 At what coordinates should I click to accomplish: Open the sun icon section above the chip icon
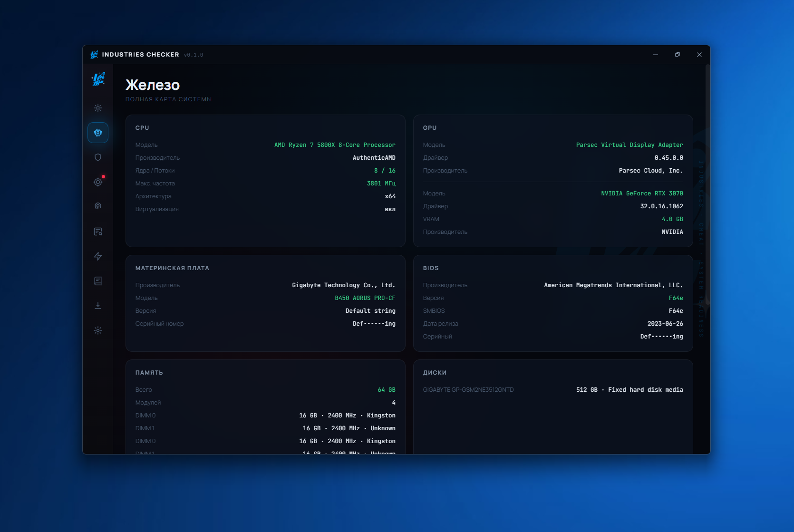(98, 108)
